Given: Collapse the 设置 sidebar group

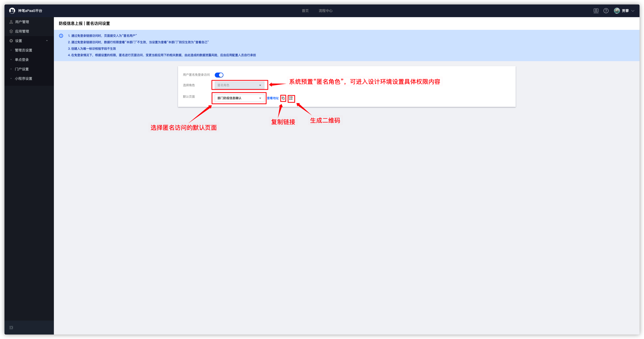Looking at the screenshot, I should click(29, 41).
